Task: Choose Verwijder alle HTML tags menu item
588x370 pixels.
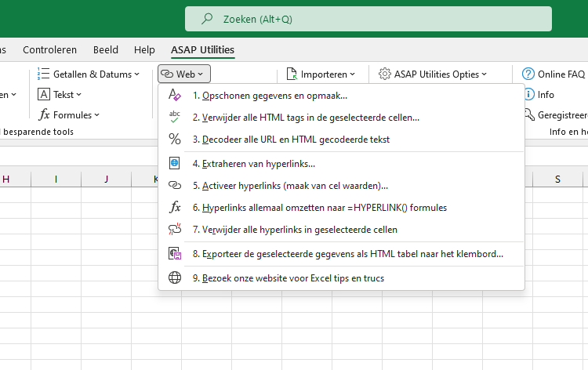Action: coord(341,118)
